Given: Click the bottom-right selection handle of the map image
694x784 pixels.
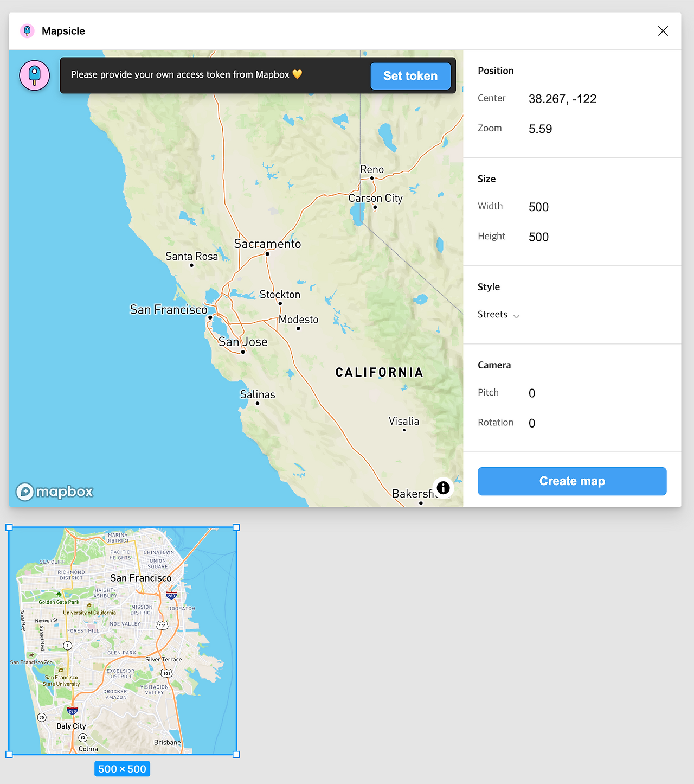Looking at the screenshot, I should 236,754.
